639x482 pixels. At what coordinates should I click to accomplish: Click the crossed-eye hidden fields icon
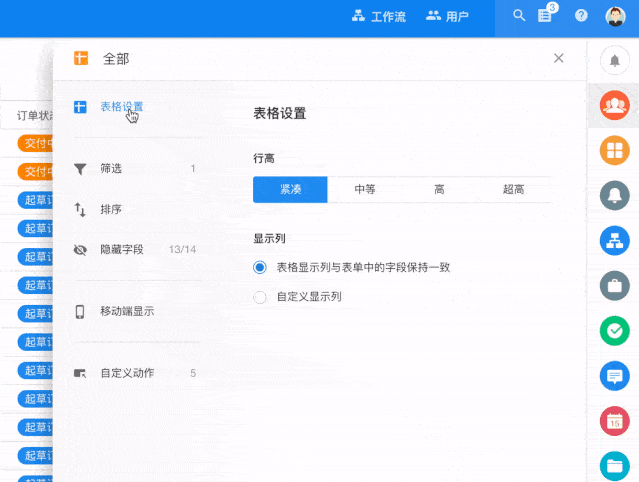point(80,250)
